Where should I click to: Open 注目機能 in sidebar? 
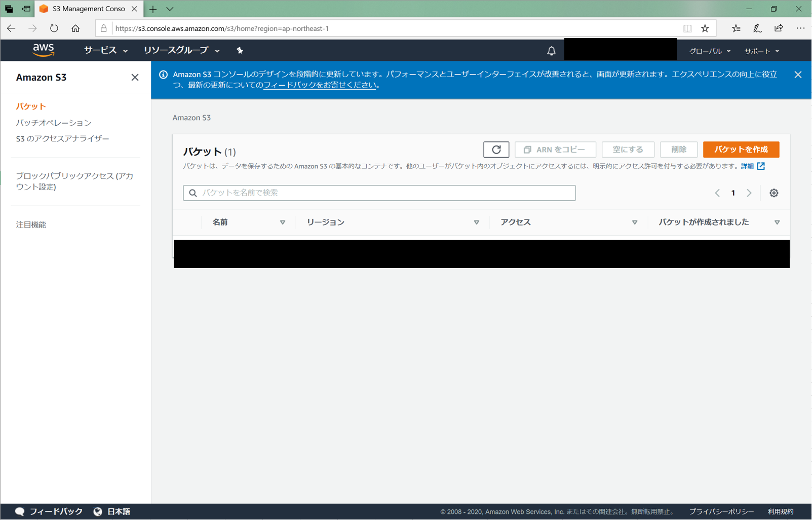coord(31,225)
